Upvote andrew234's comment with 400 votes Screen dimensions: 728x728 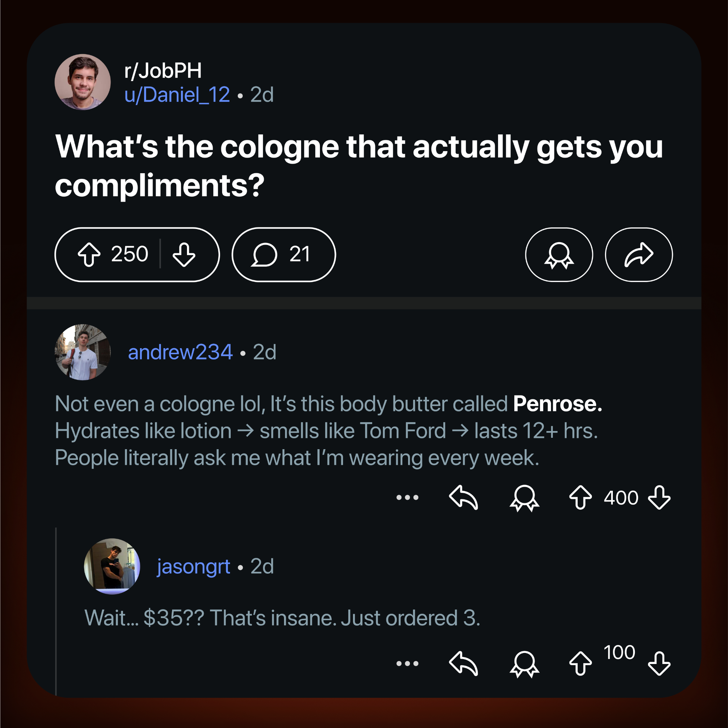point(580,498)
